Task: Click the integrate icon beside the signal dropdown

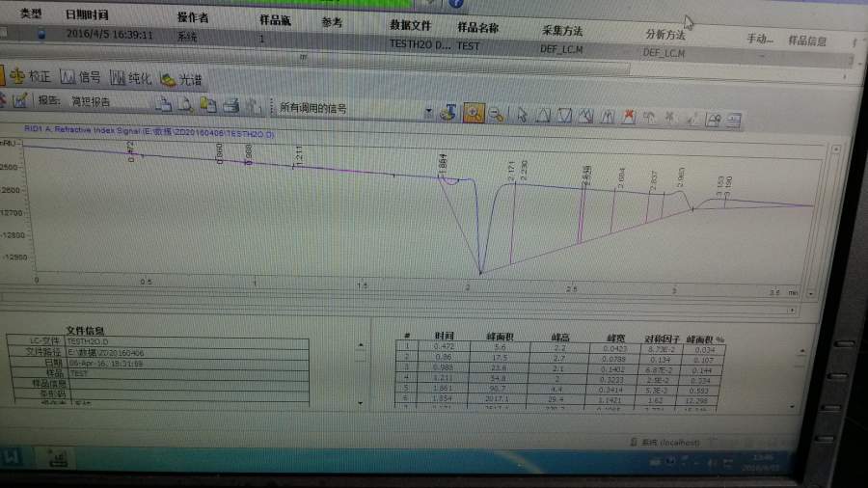Action: [x=448, y=112]
